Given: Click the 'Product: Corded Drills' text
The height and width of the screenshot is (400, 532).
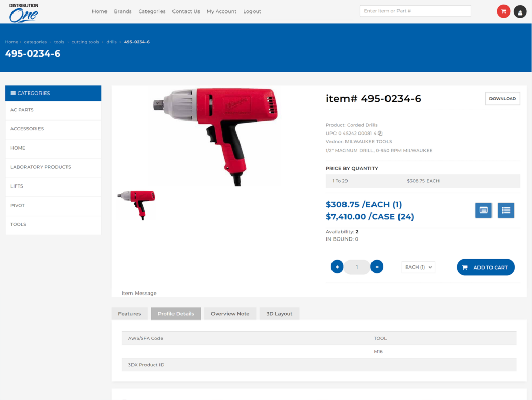Looking at the screenshot, I should click(x=352, y=125).
